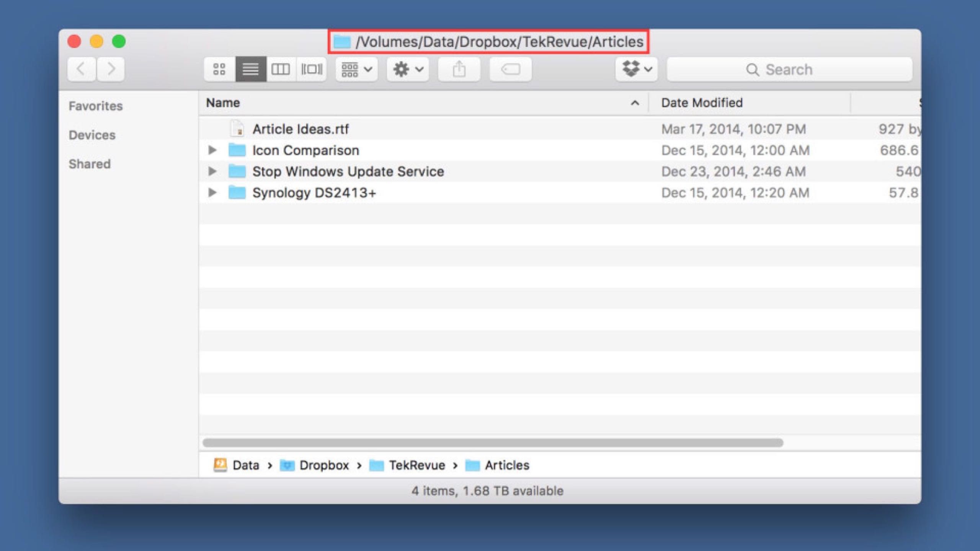Click the Search field
This screenshot has width=980, height=551.
789,69
